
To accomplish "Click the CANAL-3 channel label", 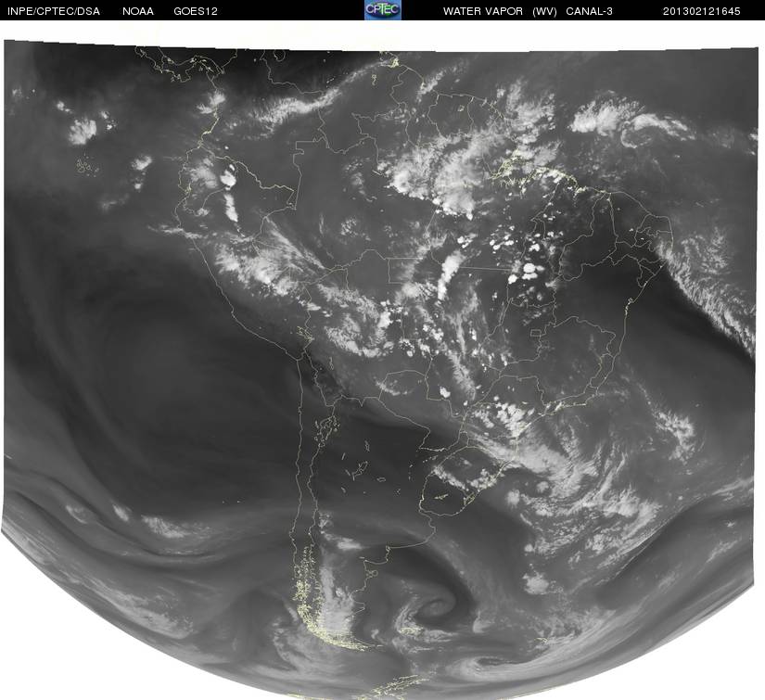I will (x=590, y=11).
